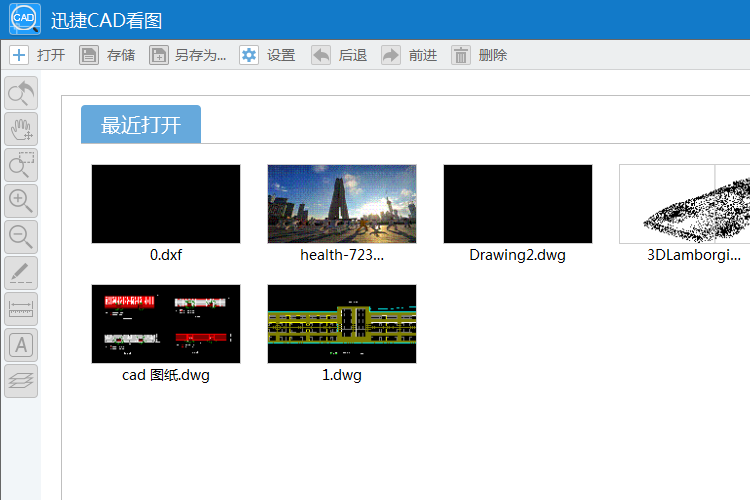750x500 pixels.
Task: Open the 3DLamborgi model thumbnail
Action: (685, 204)
